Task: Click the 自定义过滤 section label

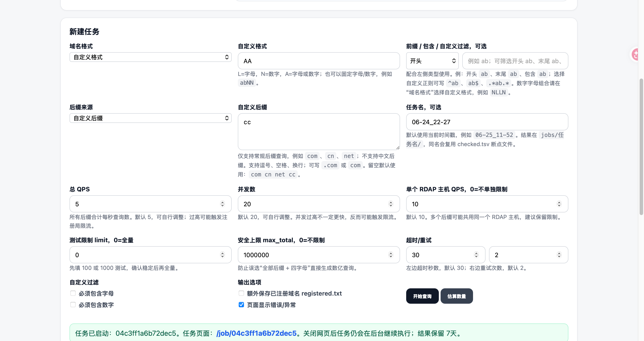Action: click(84, 282)
